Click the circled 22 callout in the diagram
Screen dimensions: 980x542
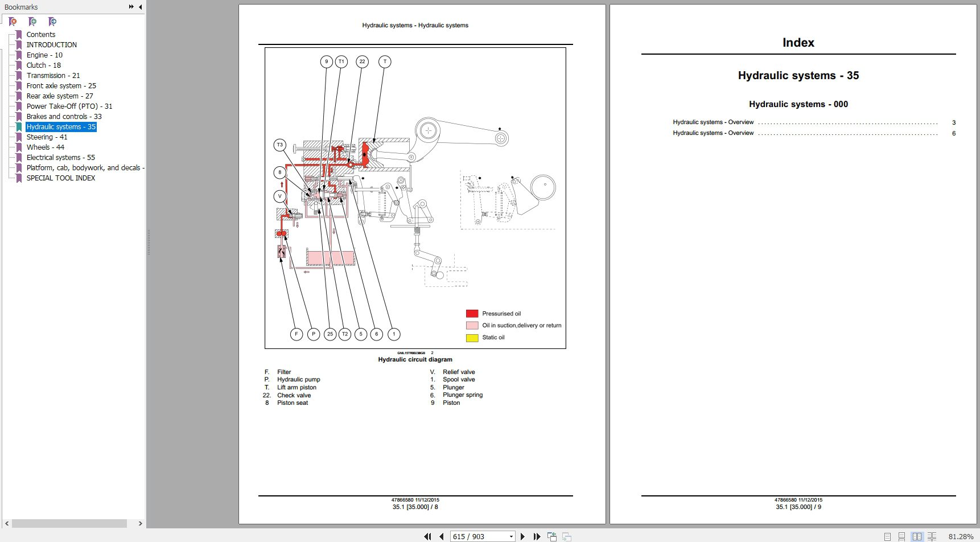[x=362, y=61]
